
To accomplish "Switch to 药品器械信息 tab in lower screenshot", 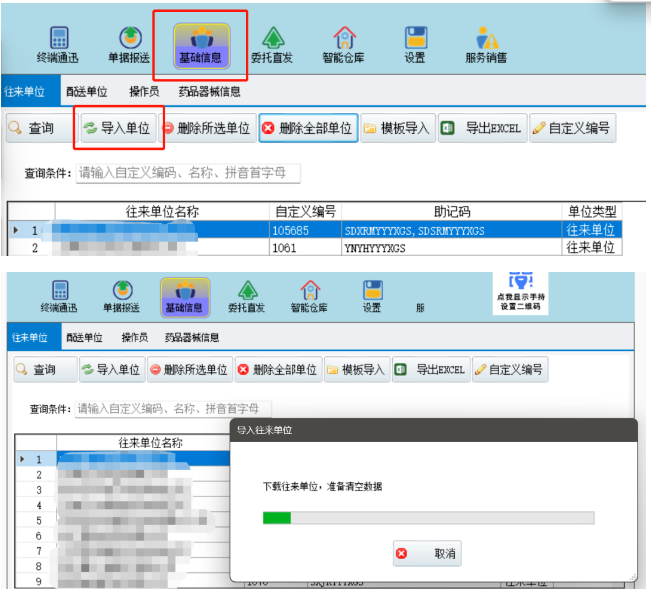I will point(192,337).
